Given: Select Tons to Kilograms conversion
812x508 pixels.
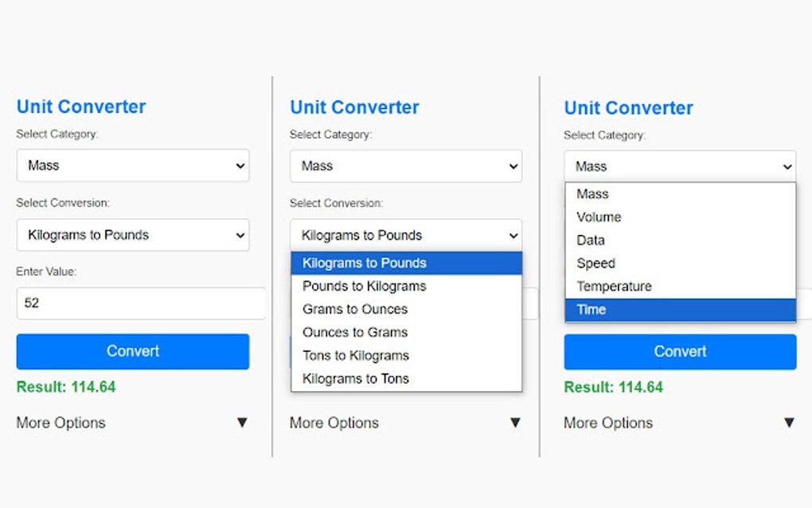Looking at the screenshot, I should point(354,355).
